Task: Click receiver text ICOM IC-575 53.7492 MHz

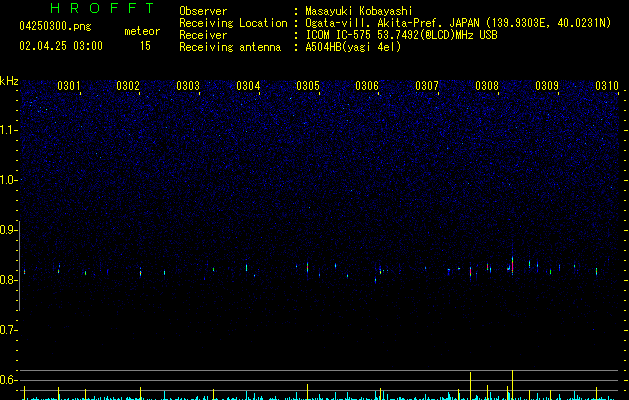Action: [x=401, y=35]
